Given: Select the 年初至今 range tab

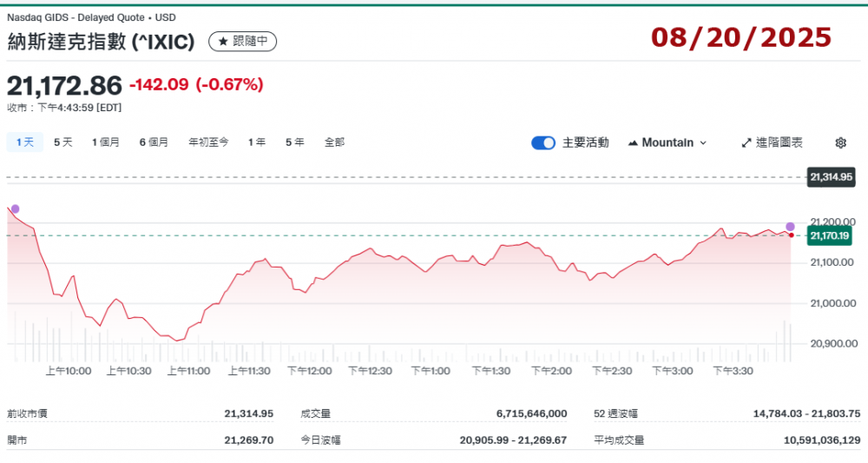Looking at the screenshot, I should [208, 142].
